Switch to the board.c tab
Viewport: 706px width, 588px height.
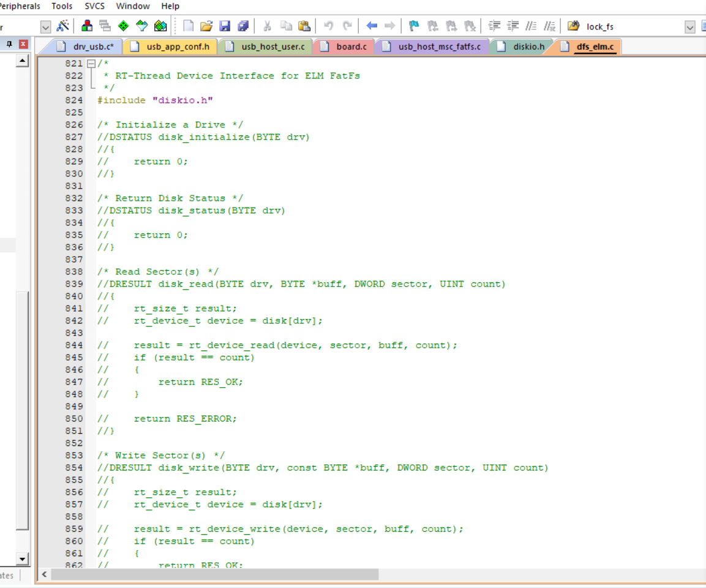click(345, 47)
